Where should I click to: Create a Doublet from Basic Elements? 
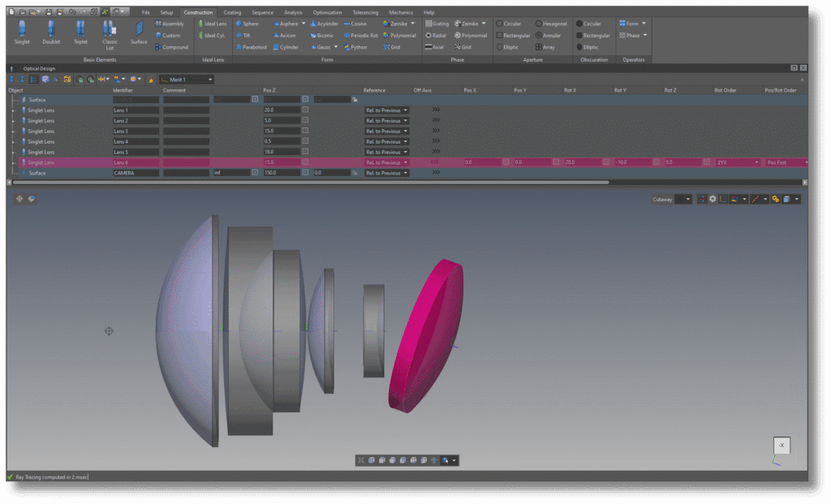click(x=50, y=32)
